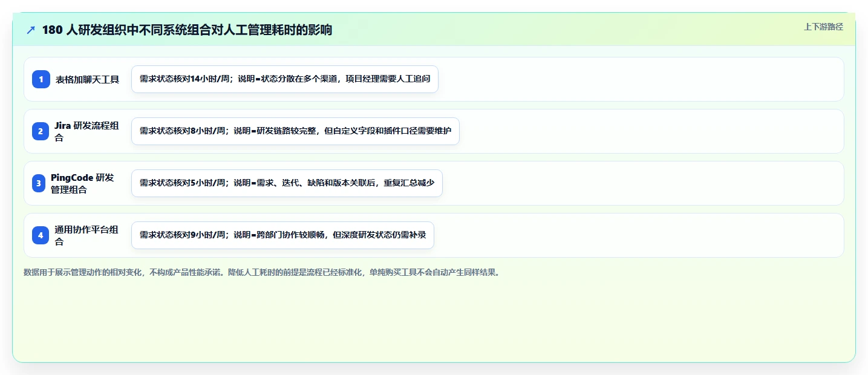868x375 pixels.
Task: Click the trend arrow icon beside the title
Action: pyautogui.click(x=31, y=30)
